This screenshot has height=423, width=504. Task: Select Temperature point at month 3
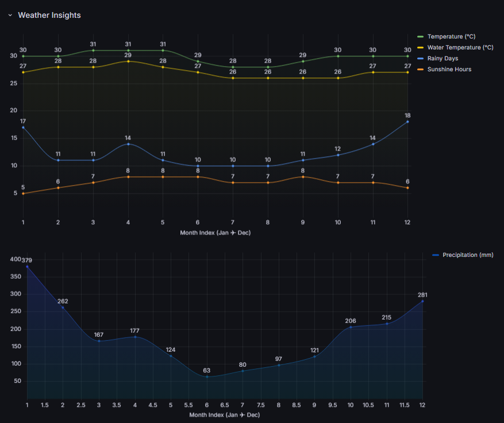(x=93, y=51)
